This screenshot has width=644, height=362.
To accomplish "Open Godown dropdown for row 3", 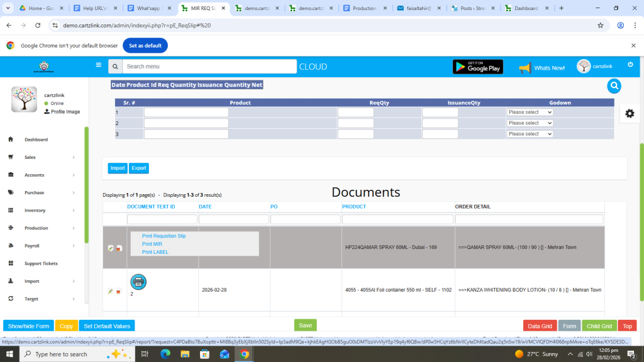I will tap(530, 134).
